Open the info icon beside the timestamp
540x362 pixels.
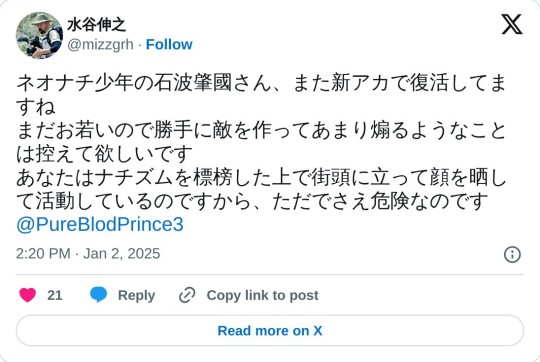coord(512,255)
